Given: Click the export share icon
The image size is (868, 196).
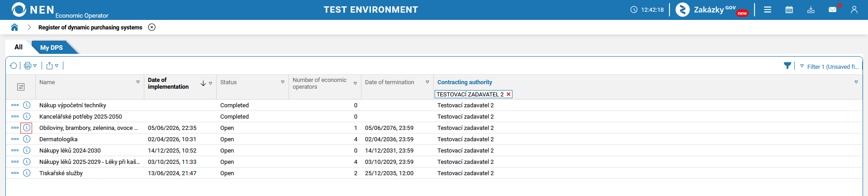Looking at the screenshot, I should coord(49,66).
